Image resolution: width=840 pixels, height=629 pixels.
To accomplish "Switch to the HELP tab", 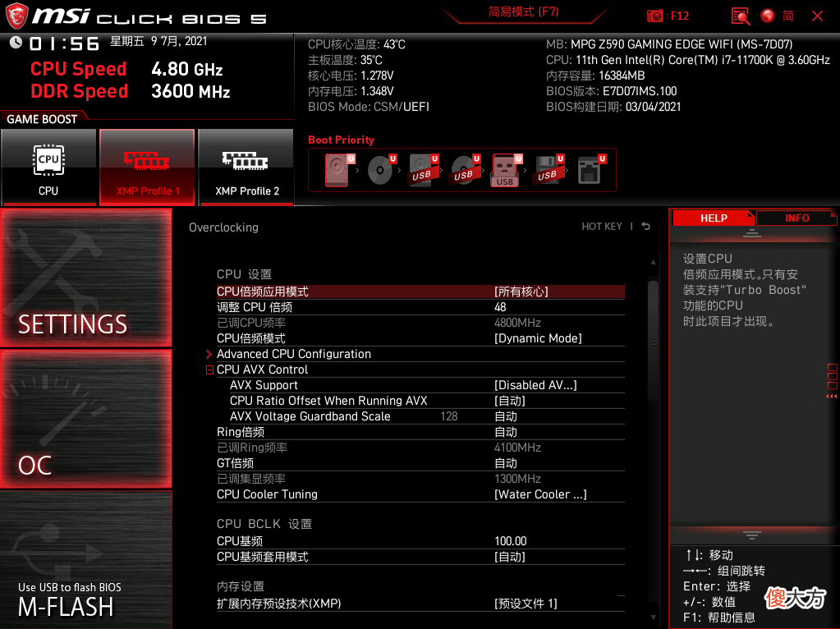I will (714, 218).
